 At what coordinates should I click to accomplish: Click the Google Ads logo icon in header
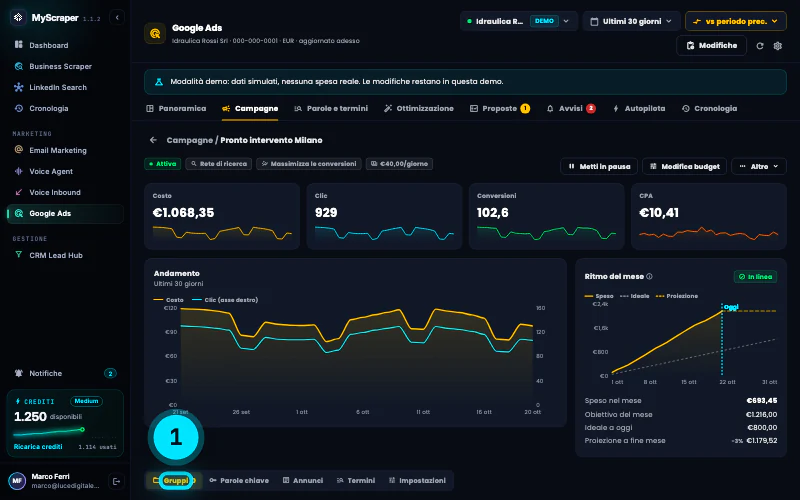point(155,33)
